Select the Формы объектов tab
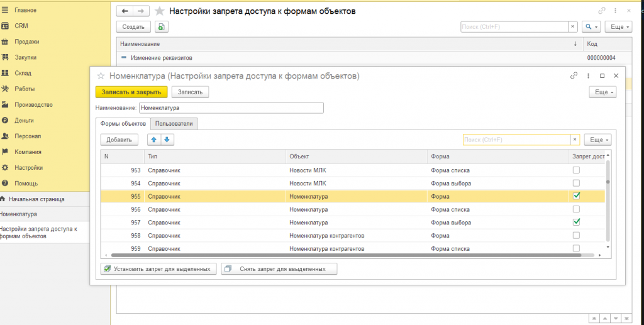The height and width of the screenshot is (325, 644). (124, 123)
